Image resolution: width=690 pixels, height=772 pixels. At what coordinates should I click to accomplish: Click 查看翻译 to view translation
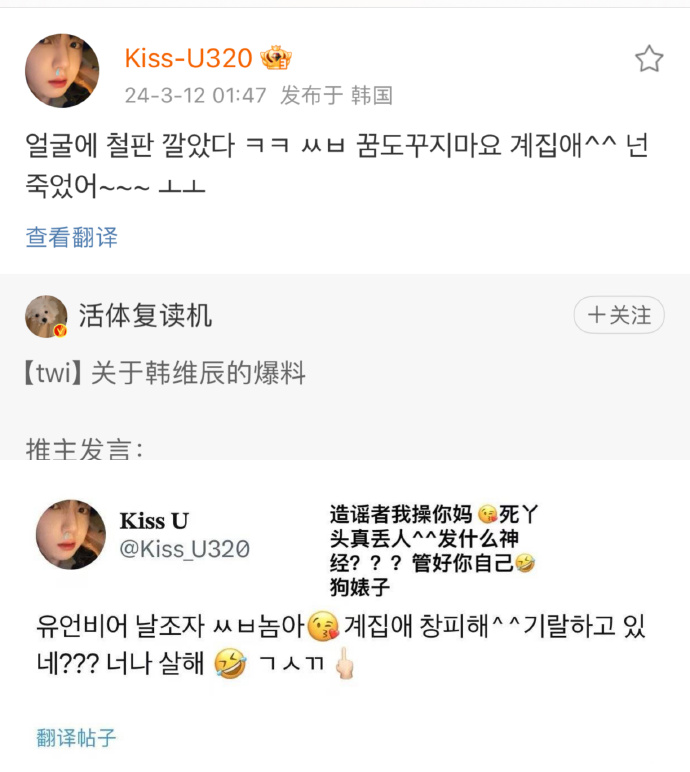72,237
